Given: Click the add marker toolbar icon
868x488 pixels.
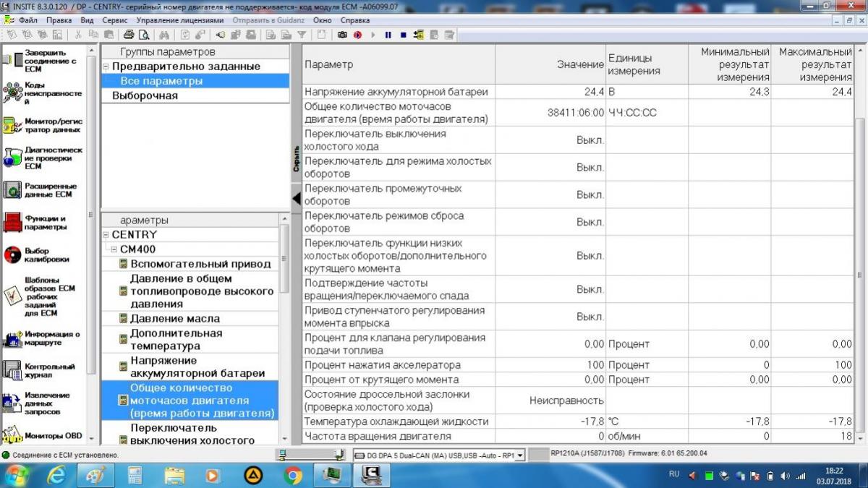Looking at the screenshot, I should coord(419,35).
